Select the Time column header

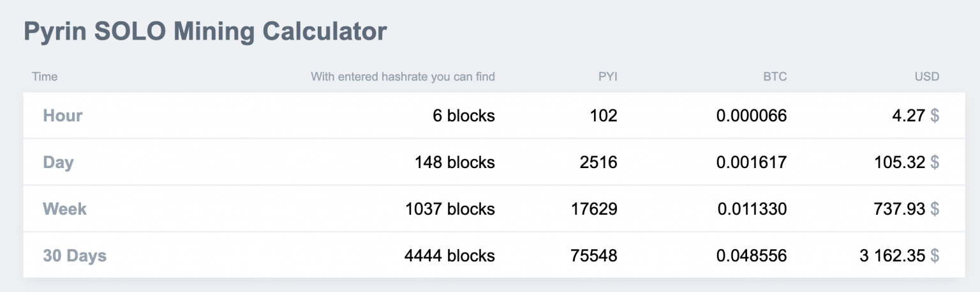pyautogui.click(x=45, y=77)
